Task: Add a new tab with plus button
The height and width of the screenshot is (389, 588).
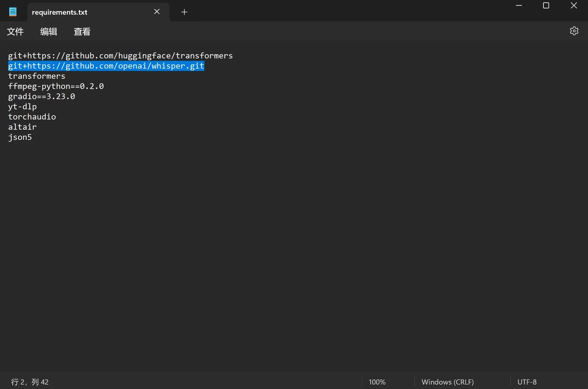Action: click(x=184, y=12)
